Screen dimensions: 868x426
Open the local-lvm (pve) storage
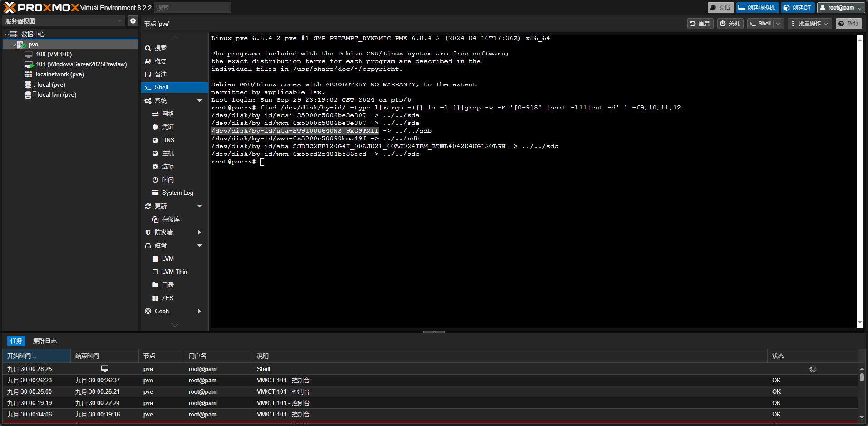coord(57,95)
